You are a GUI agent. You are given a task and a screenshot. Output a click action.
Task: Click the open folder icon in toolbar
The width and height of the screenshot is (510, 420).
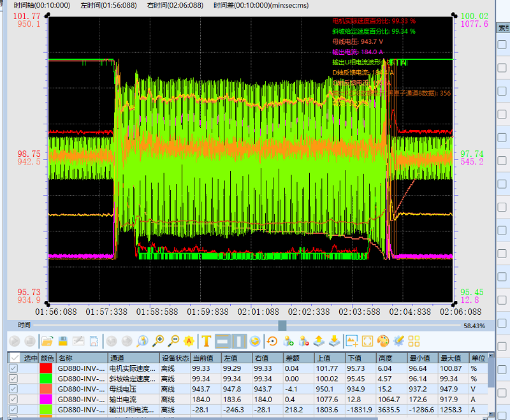pyautogui.click(x=47, y=341)
